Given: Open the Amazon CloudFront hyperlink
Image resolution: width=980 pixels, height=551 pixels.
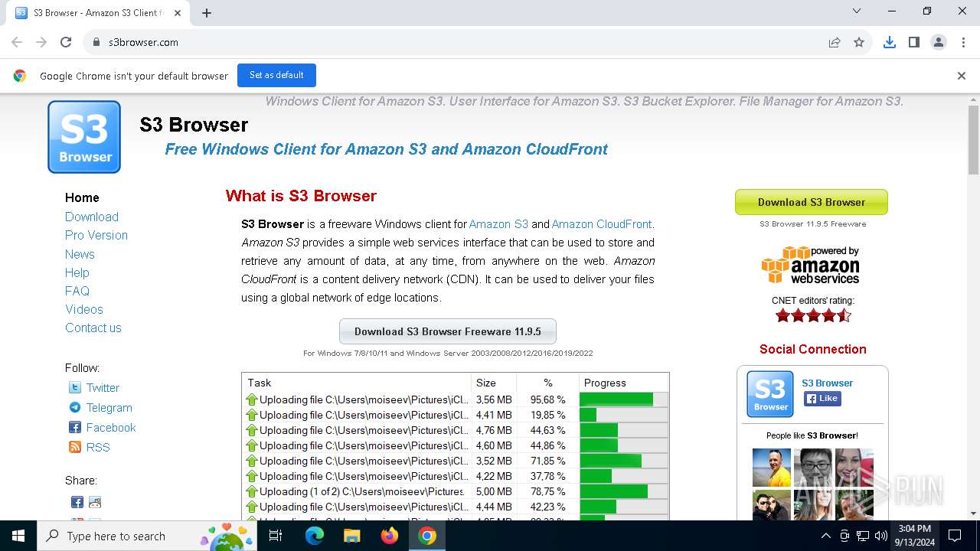Looking at the screenshot, I should [602, 224].
